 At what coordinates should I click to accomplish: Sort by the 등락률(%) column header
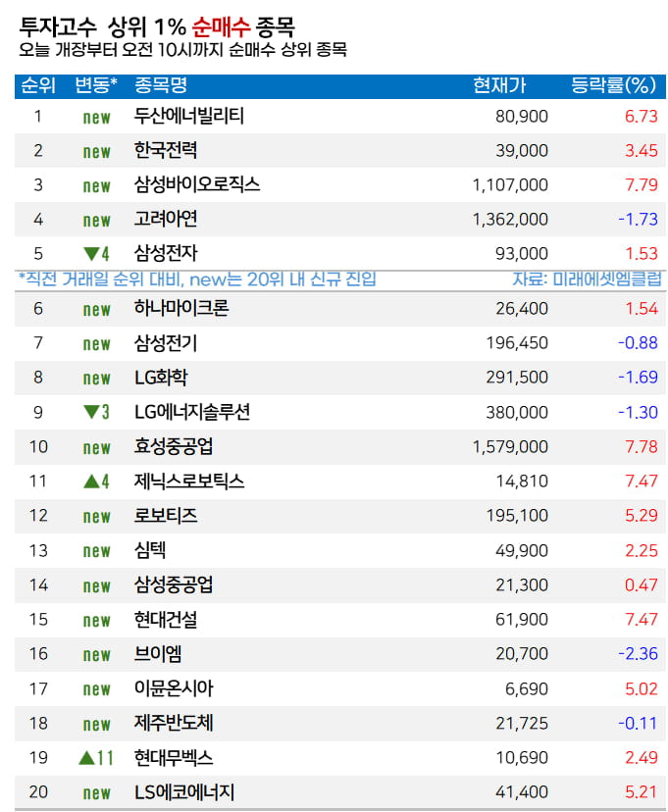[613, 85]
